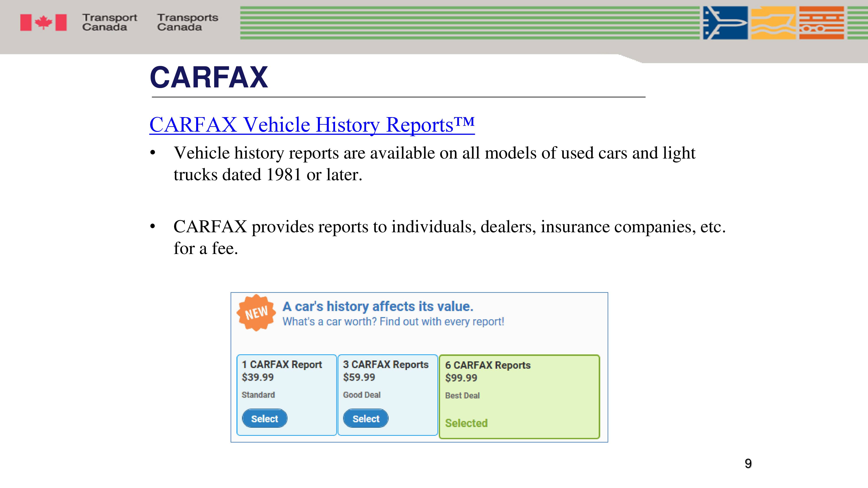The image size is (868, 488).
Task: Click the 'Standard' label
Action: coord(258,395)
